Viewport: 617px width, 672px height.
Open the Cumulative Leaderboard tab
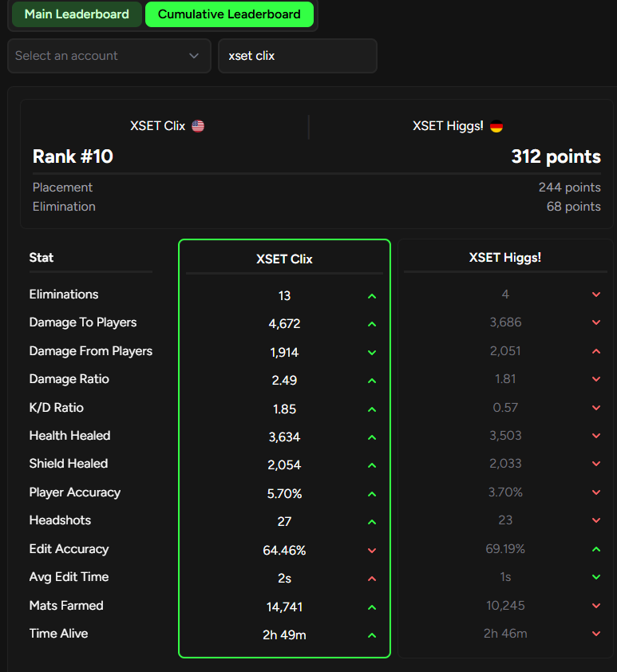coord(229,14)
